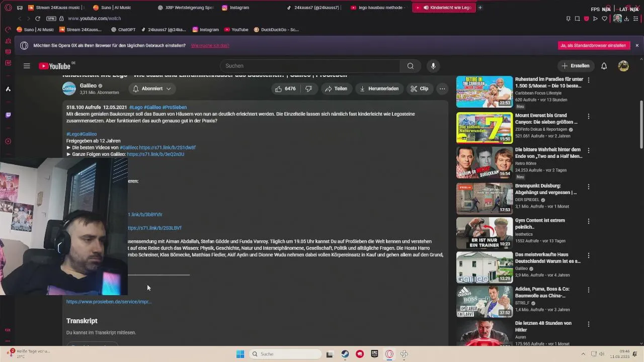Open the #Lego hashtag link
Screen dimensions: 644x362
136,108
